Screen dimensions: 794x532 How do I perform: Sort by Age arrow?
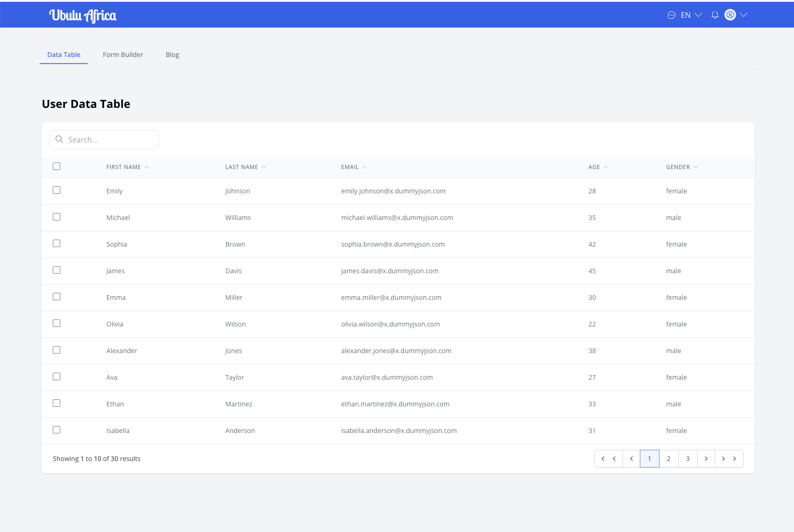tap(606, 167)
